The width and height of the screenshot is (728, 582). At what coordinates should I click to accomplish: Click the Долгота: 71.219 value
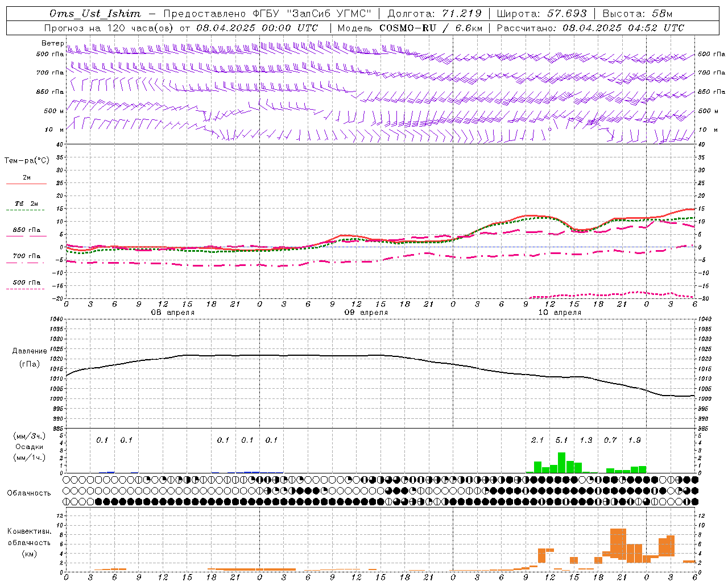pyautogui.click(x=435, y=14)
